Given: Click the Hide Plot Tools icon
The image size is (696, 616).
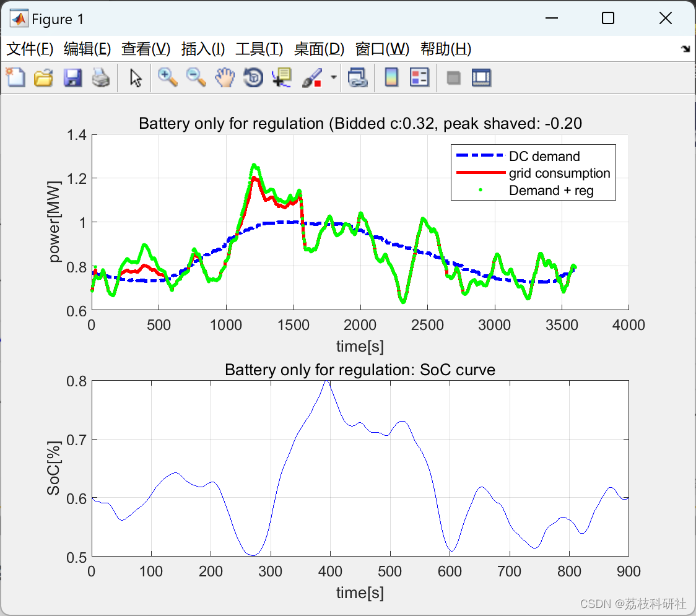Looking at the screenshot, I should point(453,78).
